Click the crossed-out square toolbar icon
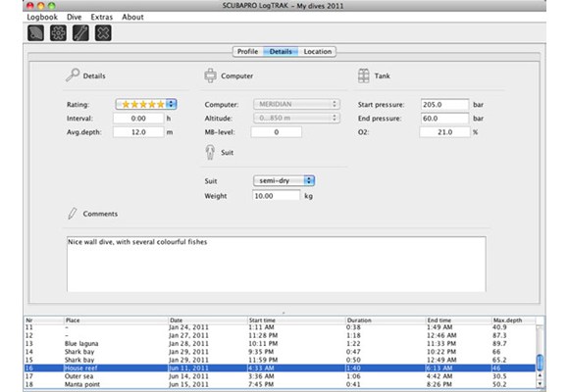Screen dimensions: 569x392 103,33
